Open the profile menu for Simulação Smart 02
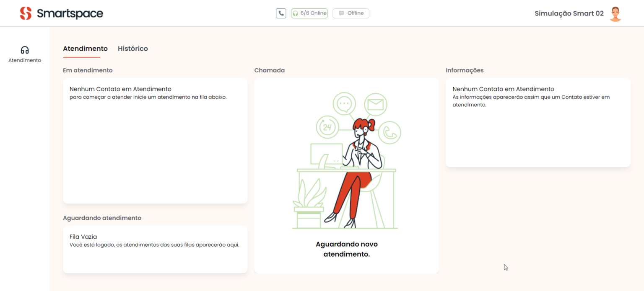Screen dimensions: 644x291 pyautogui.click(x=569, y=13)
